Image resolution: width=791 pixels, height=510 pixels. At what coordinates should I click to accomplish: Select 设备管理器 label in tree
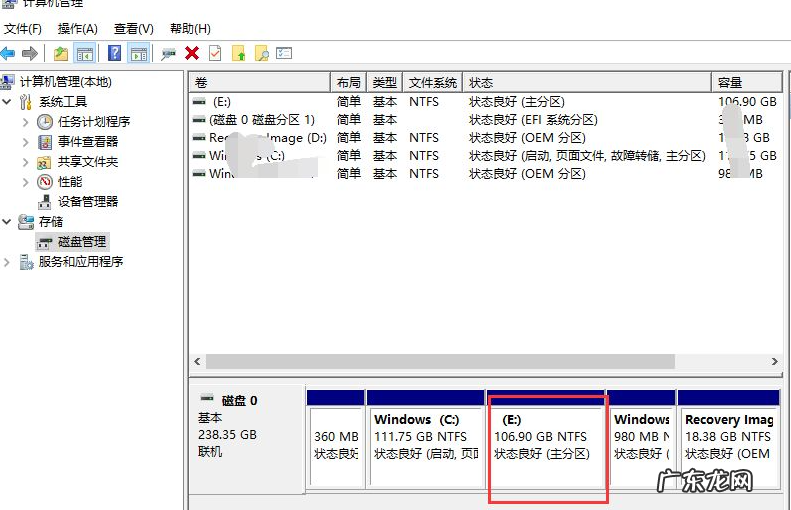coord(88,202)
